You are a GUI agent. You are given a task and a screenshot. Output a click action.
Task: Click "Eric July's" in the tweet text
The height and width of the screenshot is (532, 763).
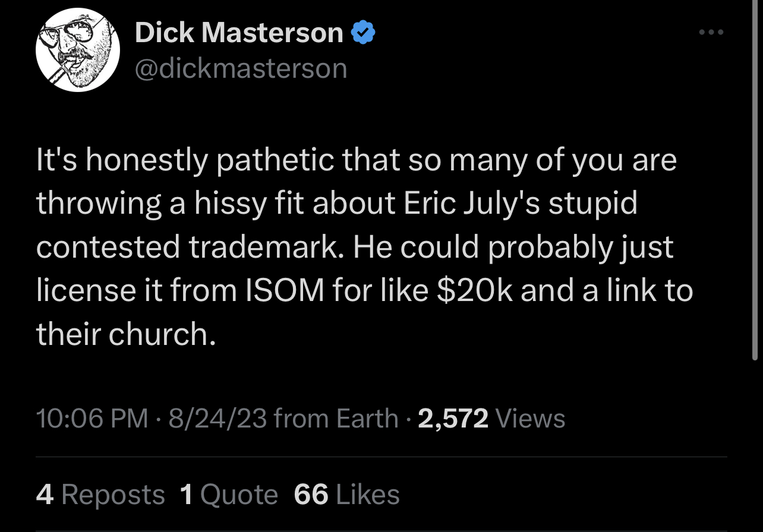pyautogui.click(x=472, y=204)
